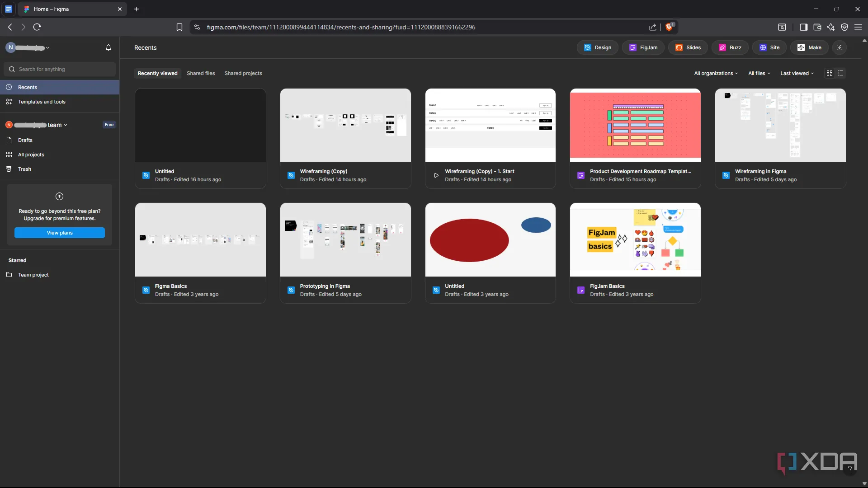Open the All organizations filter dropdown
This screenshot has height=488, width=868.
(716, 73)
